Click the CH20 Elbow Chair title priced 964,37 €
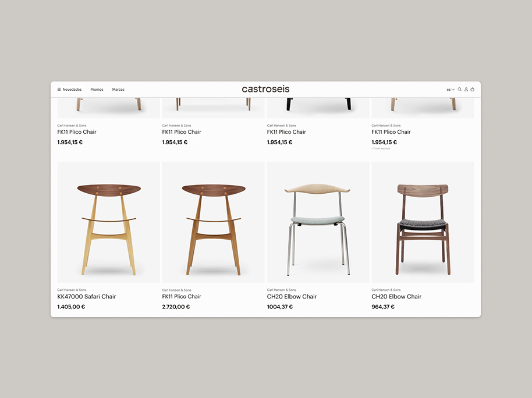This screenshot has height=398, width=532. (x=396, y=297)
